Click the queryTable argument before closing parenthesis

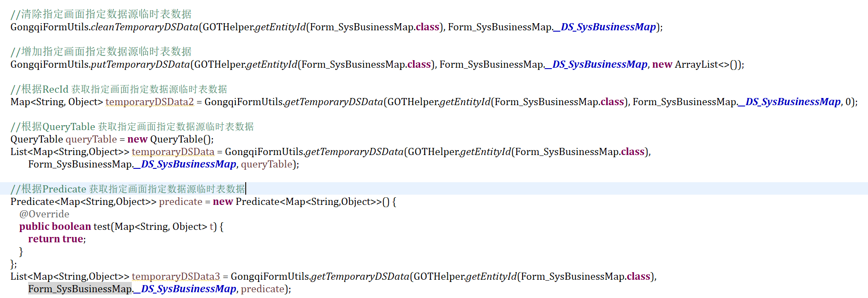click(267, 164)
